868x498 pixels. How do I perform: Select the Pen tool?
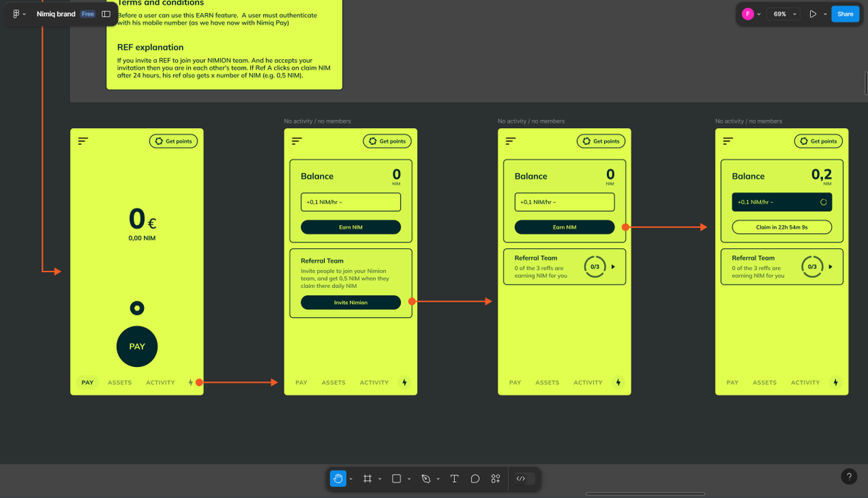(426, 478)
